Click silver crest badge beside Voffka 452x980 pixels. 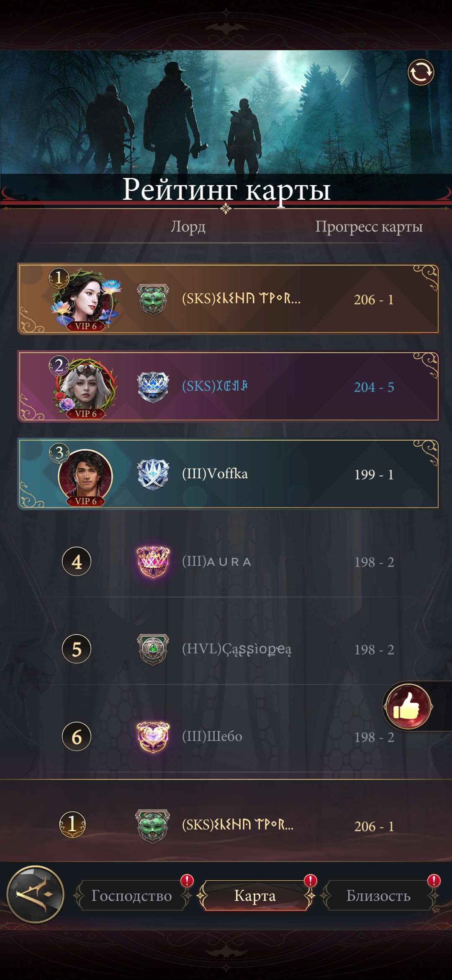click(x=153, y=475)
